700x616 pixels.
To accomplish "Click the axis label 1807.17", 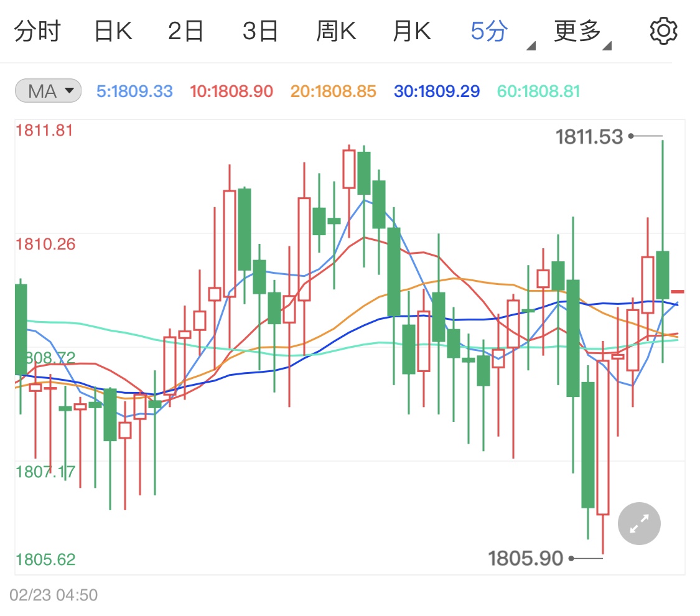I will tap(45, 472).
